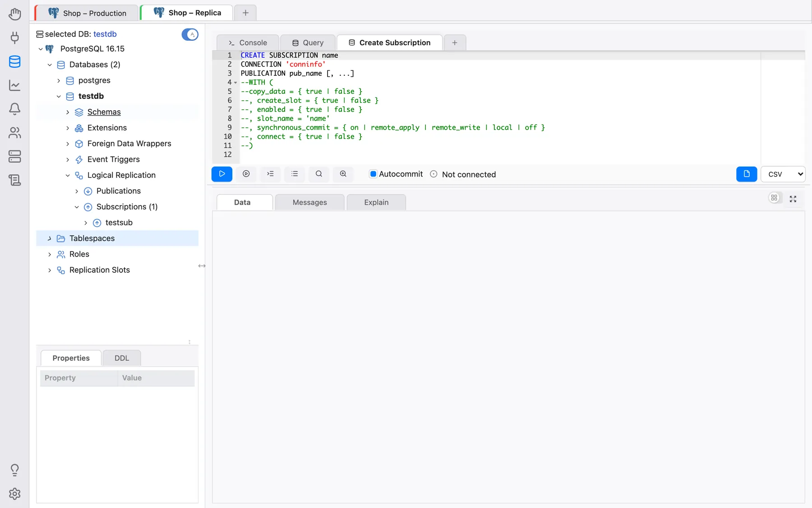
Task: Open the monitoring chart icon
Action: tap(14, 85)
